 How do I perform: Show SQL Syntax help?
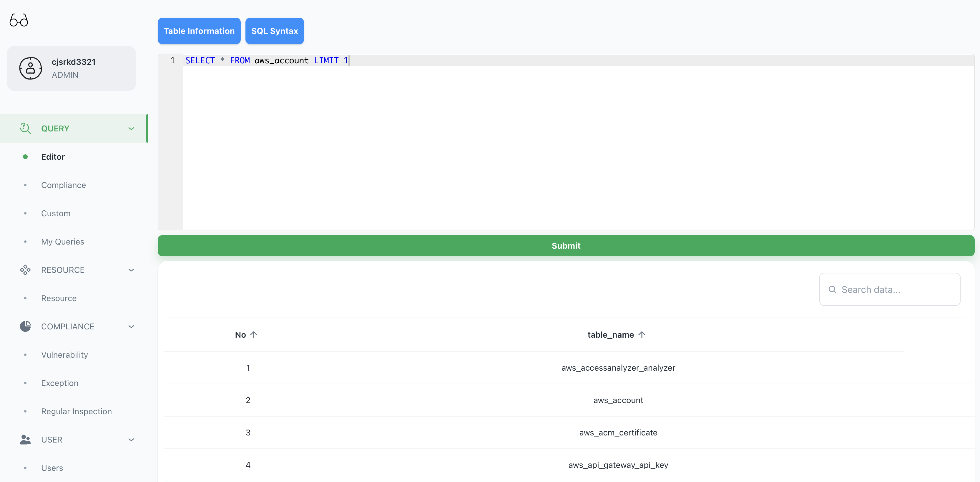click(274, 31)
